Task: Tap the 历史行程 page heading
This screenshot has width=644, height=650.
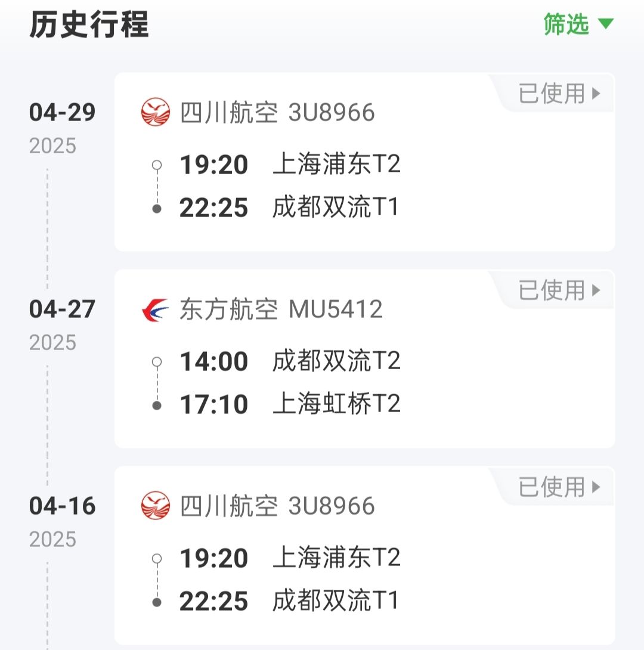Action: pyautogui.click(x=89, y=24)
